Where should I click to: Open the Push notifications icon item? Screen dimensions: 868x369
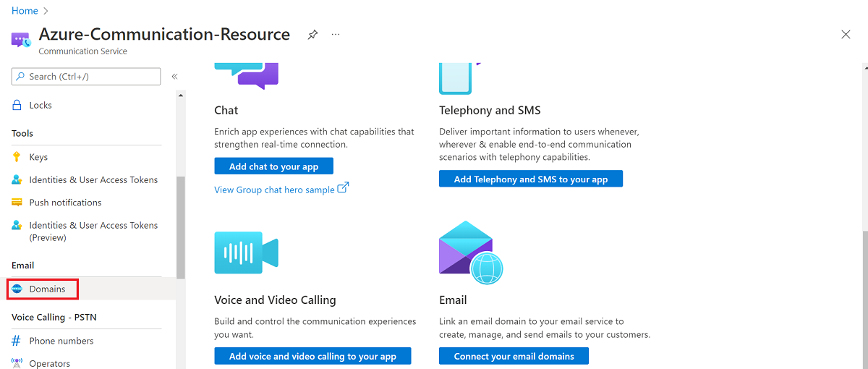click(17, 203)
